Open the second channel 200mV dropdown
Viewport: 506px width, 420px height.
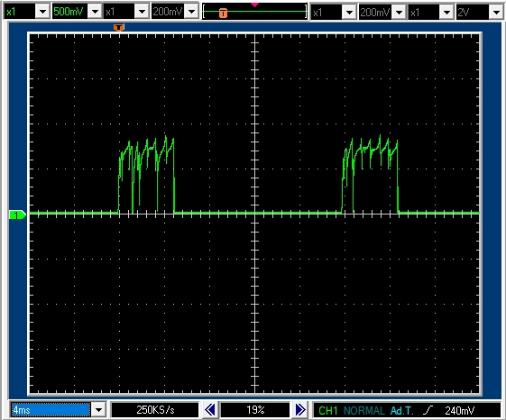192,12
